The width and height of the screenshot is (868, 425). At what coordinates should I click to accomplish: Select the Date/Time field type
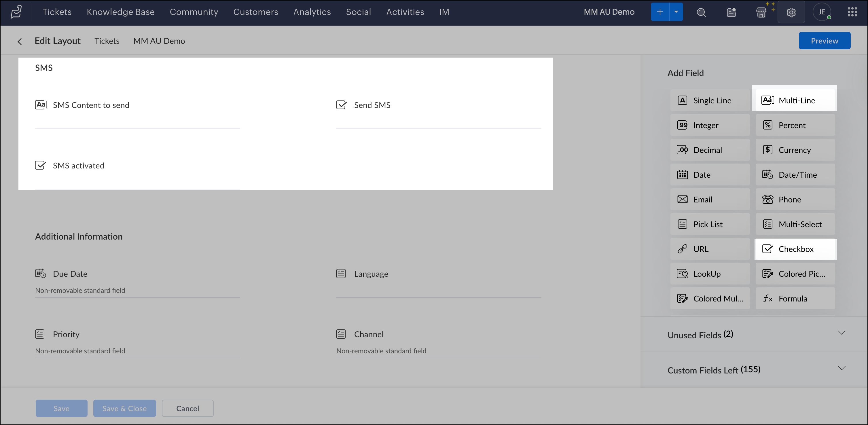795,174
